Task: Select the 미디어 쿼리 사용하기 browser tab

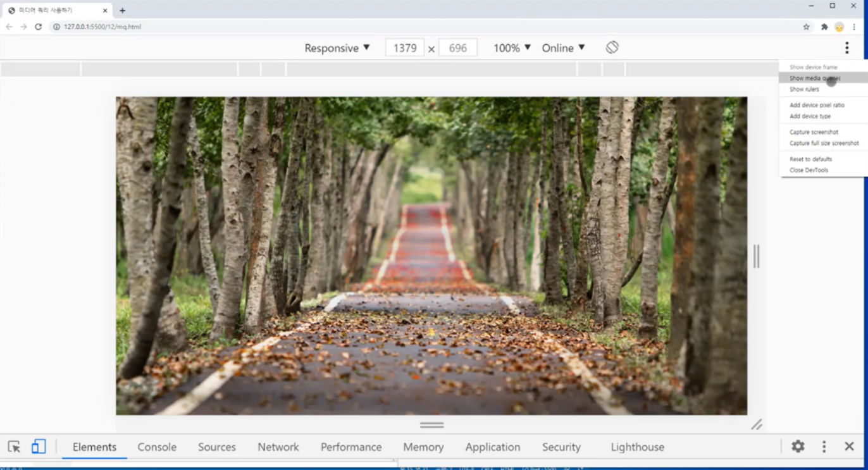Action: (58, 10)
